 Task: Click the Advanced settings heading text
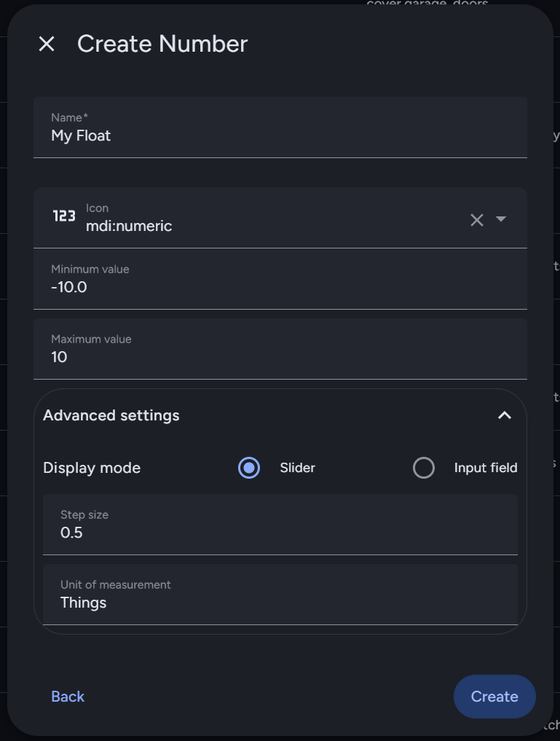click(x=111, y=415)
